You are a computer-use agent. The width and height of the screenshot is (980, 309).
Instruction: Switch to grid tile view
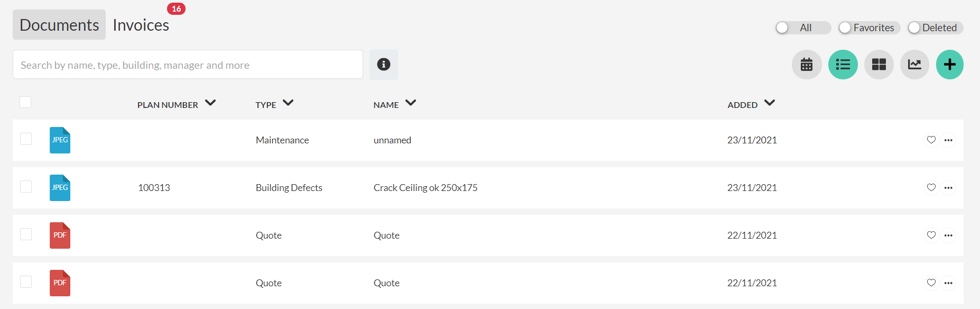pyautogui.click(x=879, y=65)
